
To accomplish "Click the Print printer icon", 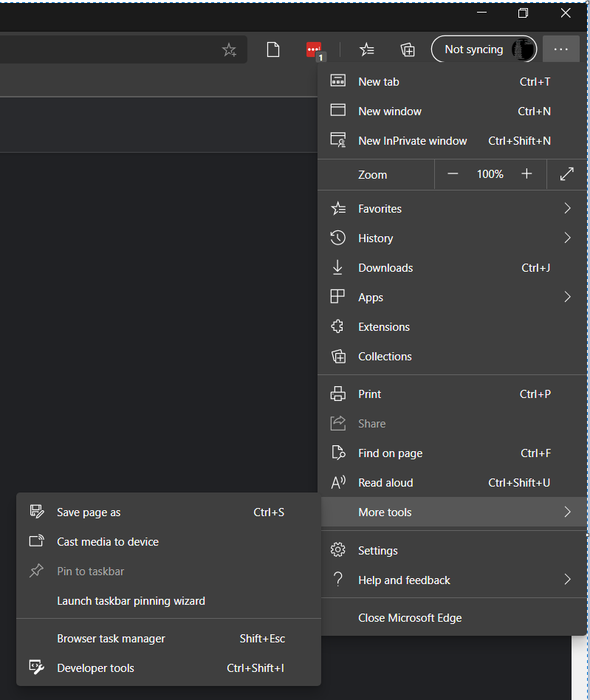I will pyautogui.click(x=338, y=394).
